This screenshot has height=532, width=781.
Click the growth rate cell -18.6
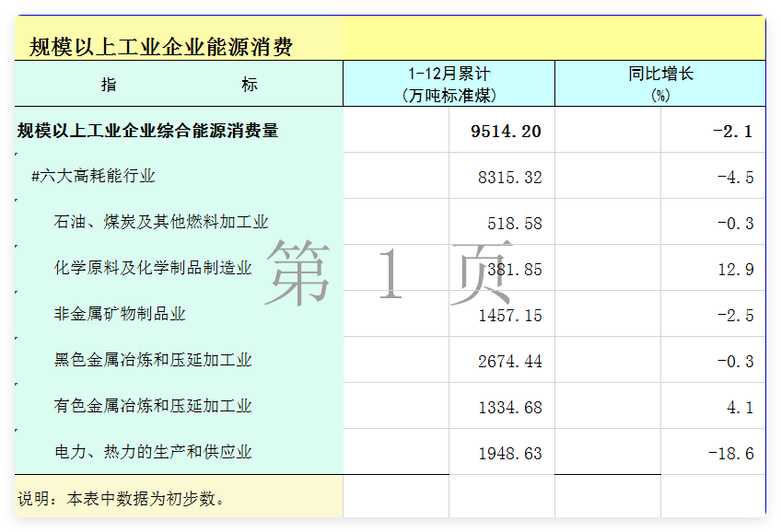(x=731, y=453)
